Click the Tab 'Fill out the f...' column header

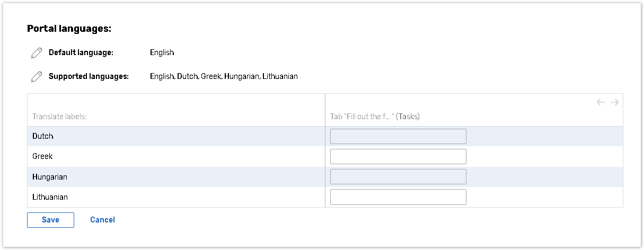pyautogui.click(x=375, y=117)
